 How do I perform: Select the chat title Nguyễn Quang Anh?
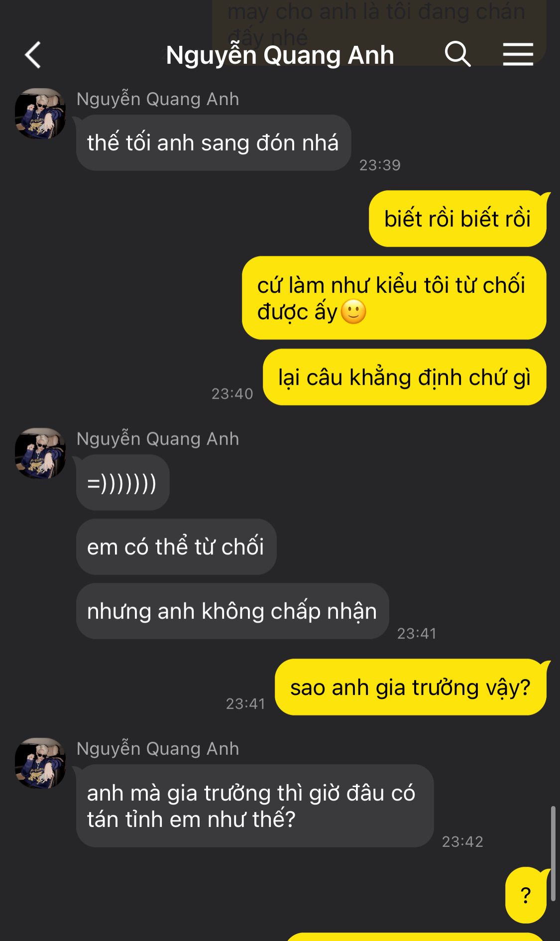(x=280, y=55)
